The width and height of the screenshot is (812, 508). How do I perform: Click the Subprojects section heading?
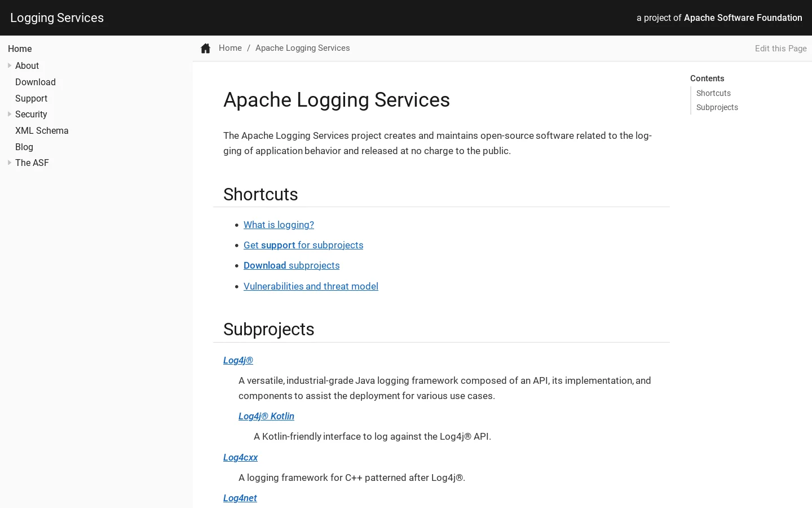click(268, 329)
